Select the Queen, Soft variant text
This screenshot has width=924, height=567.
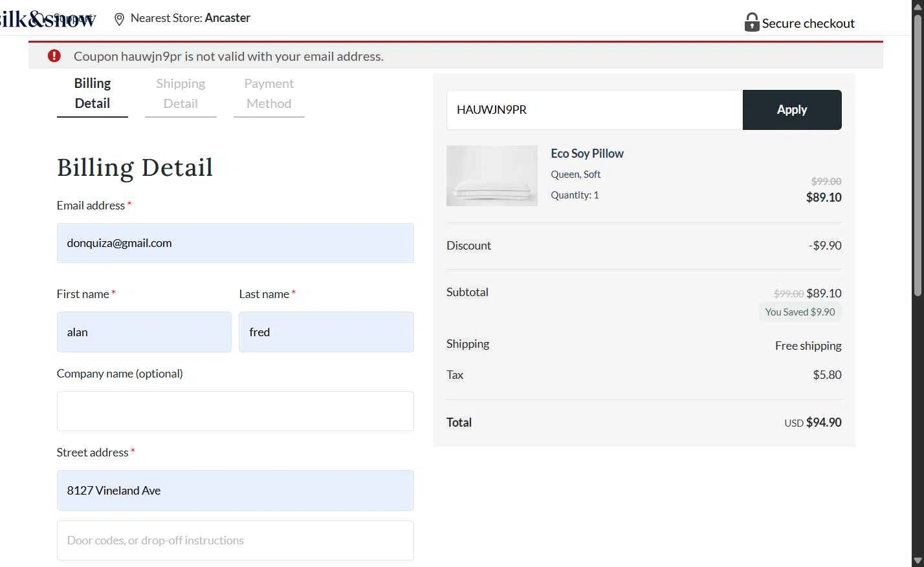click(575, 175)
